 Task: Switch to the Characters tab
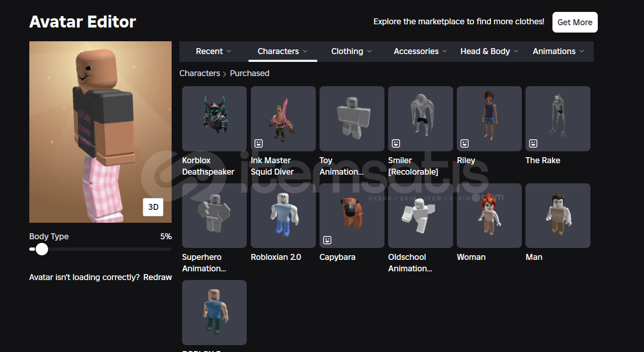tap(282, 51)
